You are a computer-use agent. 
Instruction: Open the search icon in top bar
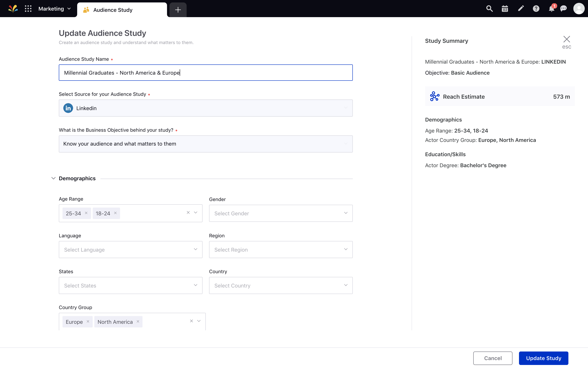[x=489, y=9]
